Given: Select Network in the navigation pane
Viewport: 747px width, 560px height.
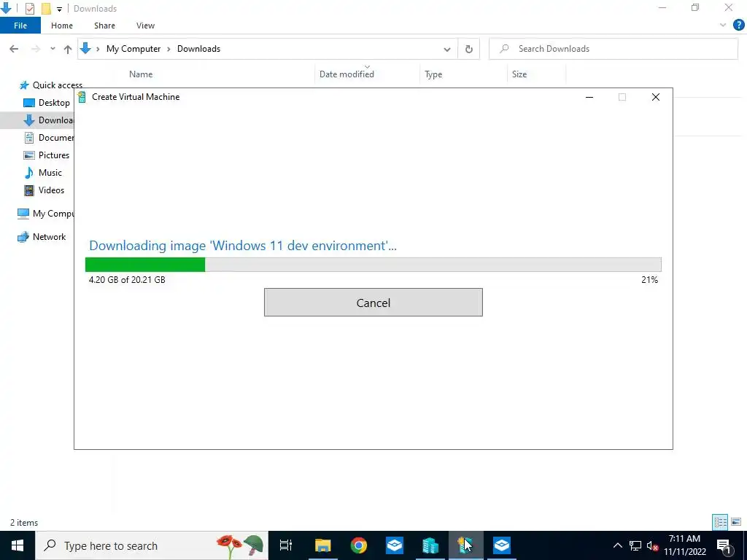Looking at the screenshot, I should click(42, 237).
